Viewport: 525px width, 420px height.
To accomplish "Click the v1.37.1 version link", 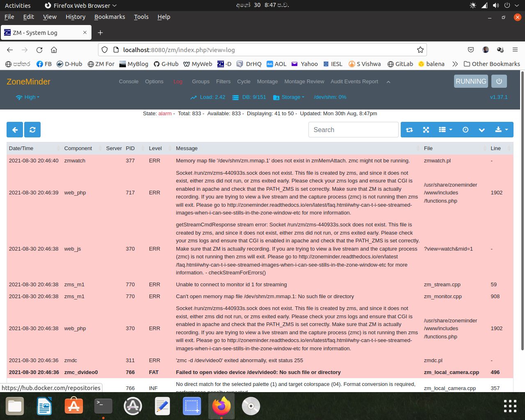I will point(499,97).
